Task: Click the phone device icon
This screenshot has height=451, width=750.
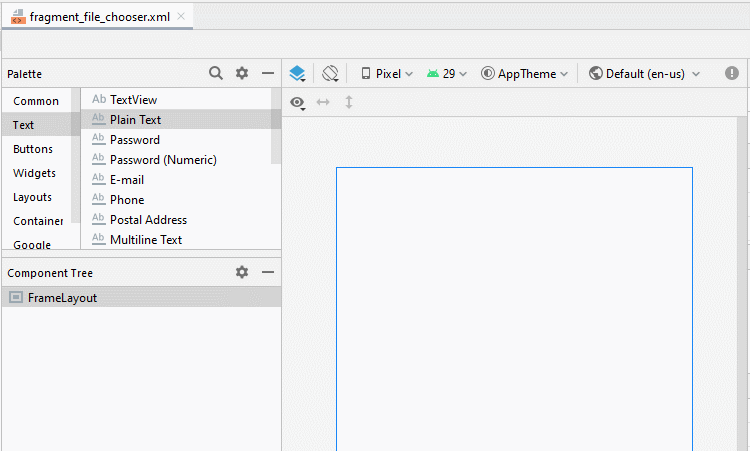Action: click(x=366, y=73)
